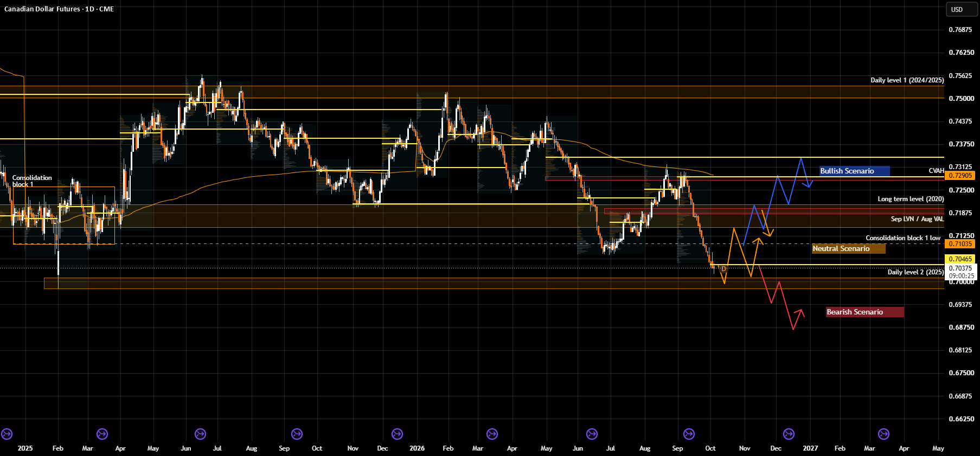
Task: Select the purple marker between Mar and Apr 2027
Action: pyautogui.click(x=883, y=434)
